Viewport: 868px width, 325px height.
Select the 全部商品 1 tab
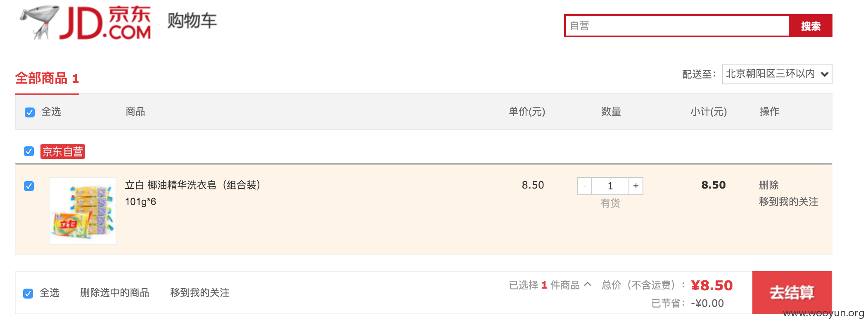[47, 78]
